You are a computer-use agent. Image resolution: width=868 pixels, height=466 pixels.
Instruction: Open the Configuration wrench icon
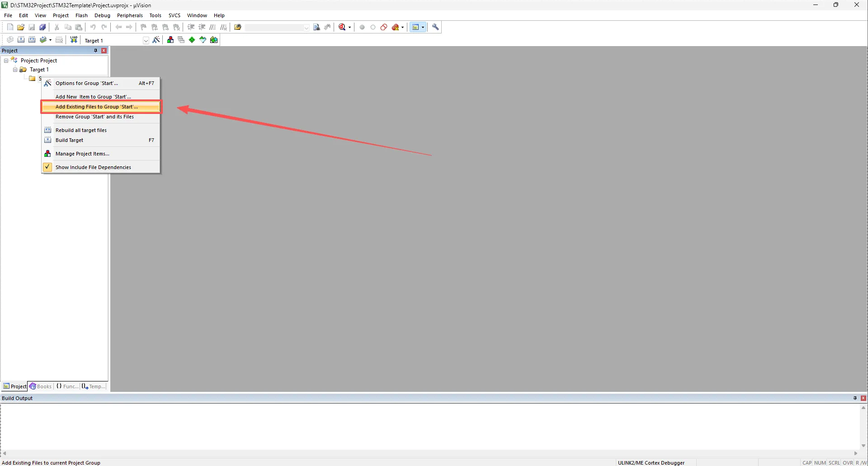coord(435,27)
